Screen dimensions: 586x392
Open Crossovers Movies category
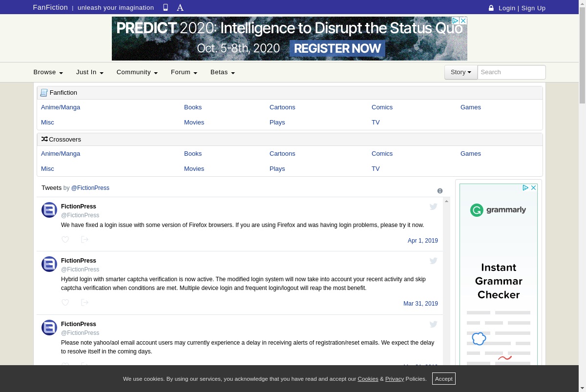(x=194, y=169)
